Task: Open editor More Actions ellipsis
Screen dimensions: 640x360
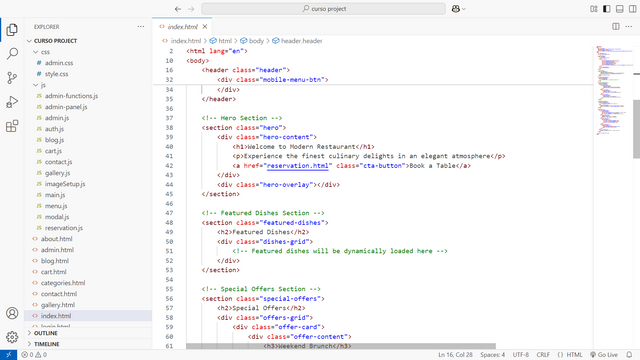Action: click(629, 27)
